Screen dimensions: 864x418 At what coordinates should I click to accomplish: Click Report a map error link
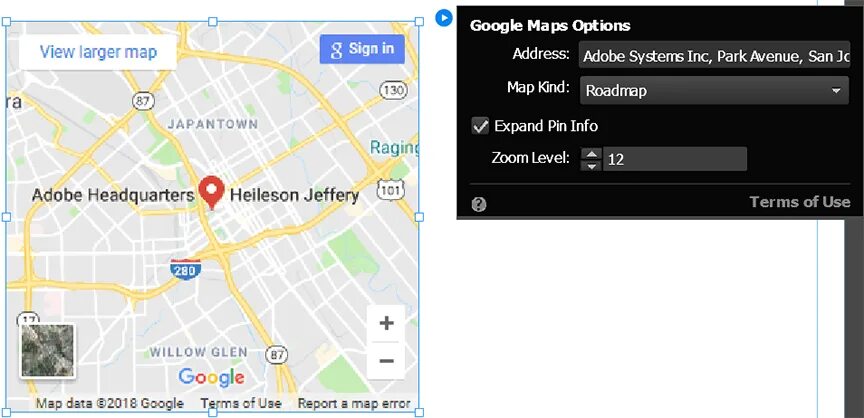pyautogui.click(x=354, y=404)
